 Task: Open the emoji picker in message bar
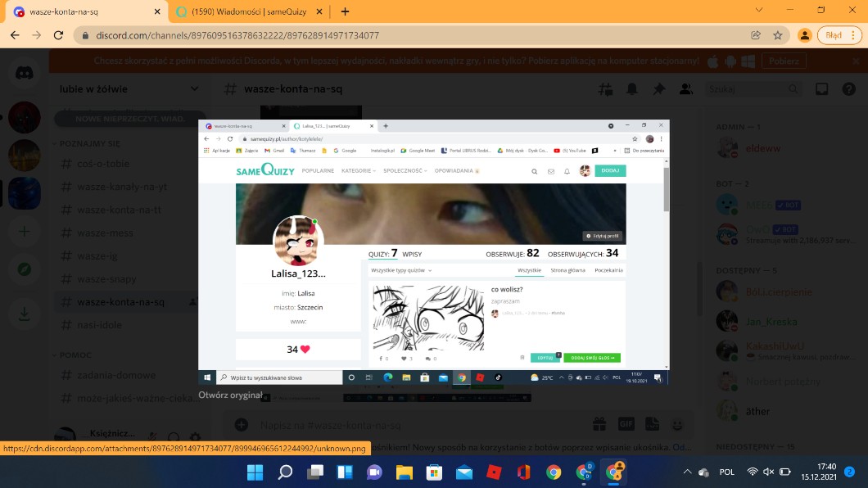[677, 425]
